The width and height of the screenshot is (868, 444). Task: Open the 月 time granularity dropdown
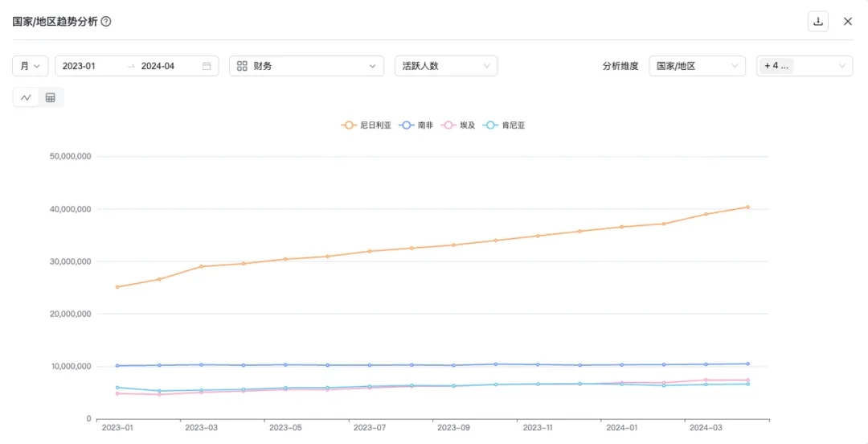pos(31,66)
